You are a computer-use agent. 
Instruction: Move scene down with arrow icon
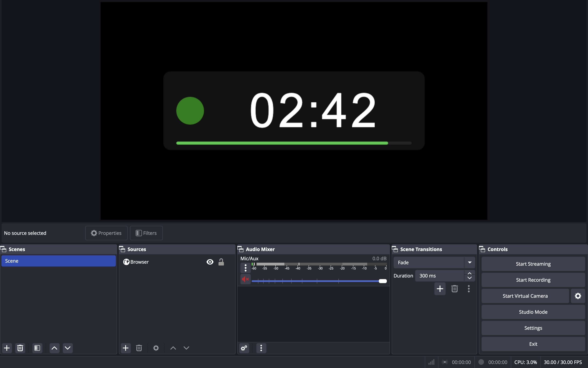(x=68, y=348)
